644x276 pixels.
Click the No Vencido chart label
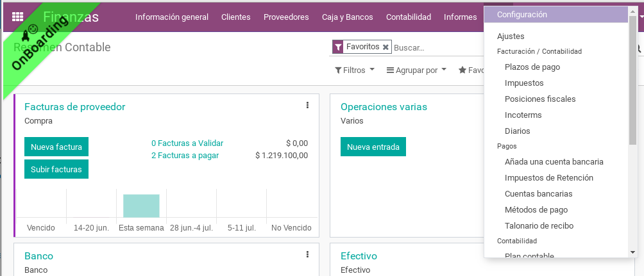(291, 227)
